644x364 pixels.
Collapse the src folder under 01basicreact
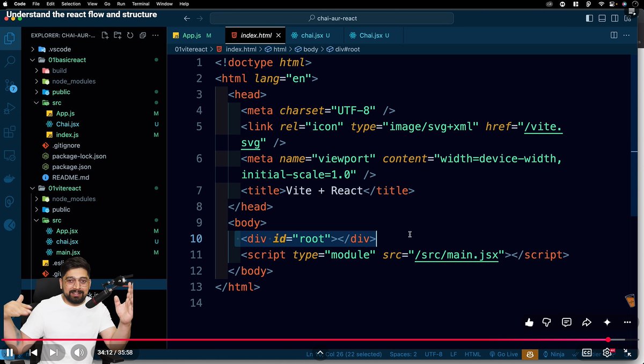(x=56, y=102)
